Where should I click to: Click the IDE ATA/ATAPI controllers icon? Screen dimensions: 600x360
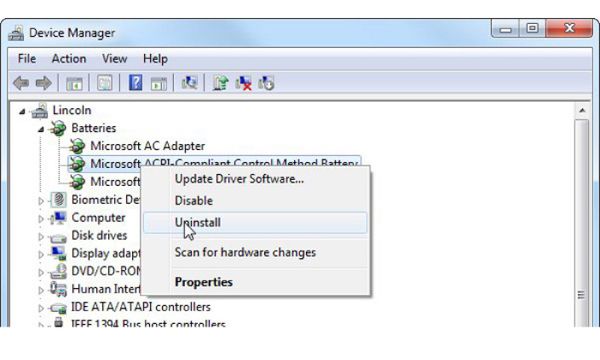click(58, 308)
